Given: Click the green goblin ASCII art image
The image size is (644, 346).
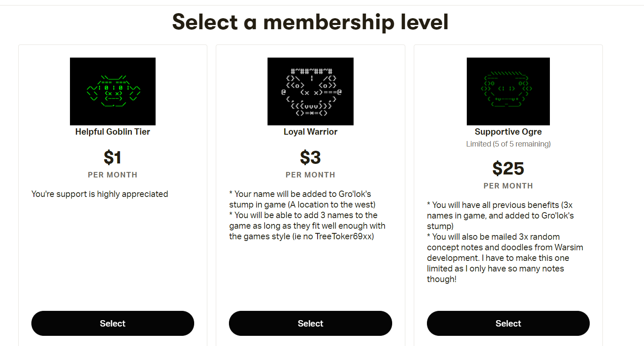Looking at the screenshot, I should pyautogui.click(x=112, y=91).
